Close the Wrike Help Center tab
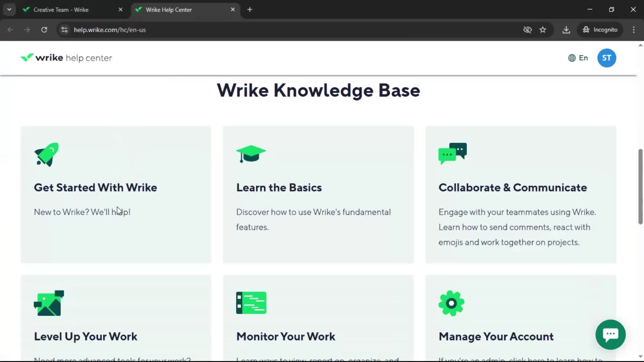644x362 pixels. (233, 10)
